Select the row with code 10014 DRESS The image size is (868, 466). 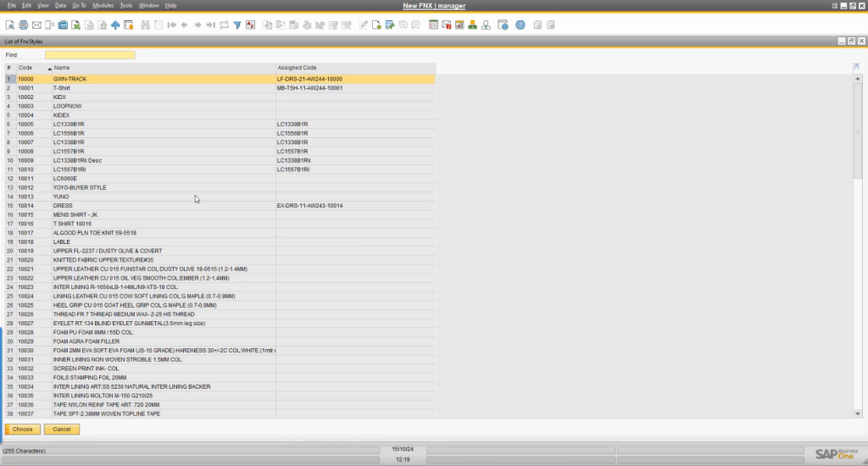tap(63, 206)
